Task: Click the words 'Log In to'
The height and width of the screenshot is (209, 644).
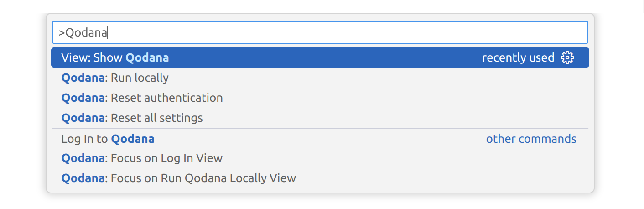Action: [x=84, y=139]
